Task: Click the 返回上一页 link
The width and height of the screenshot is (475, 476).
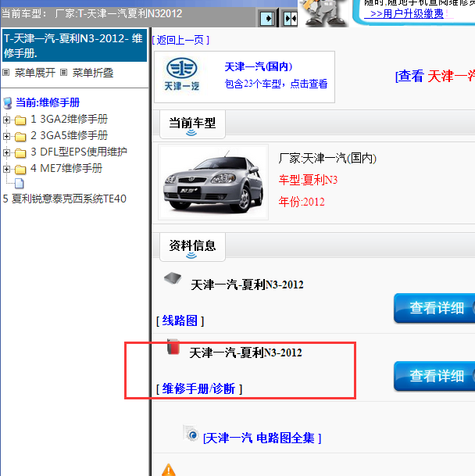Action: tap(180, 40)
